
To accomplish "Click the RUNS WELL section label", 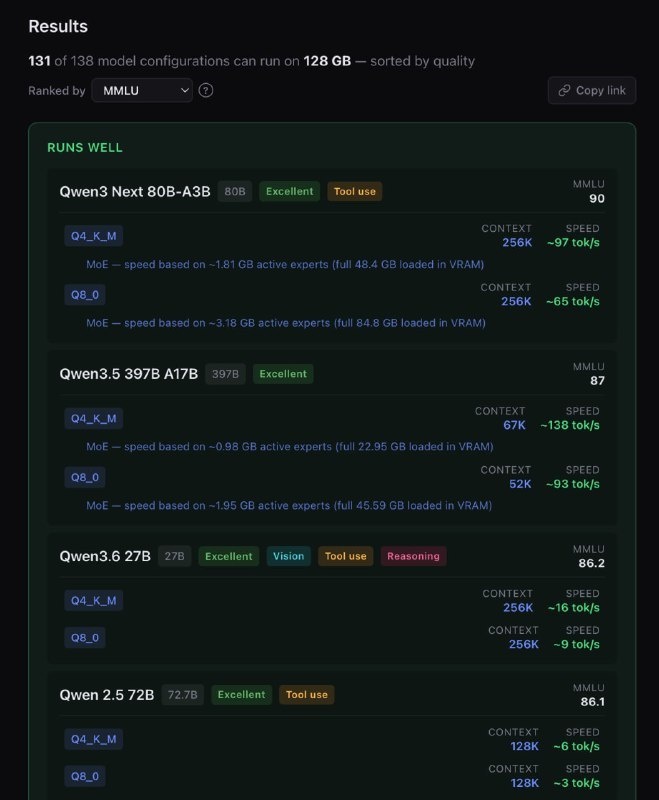I will click(x=85, y=147).
